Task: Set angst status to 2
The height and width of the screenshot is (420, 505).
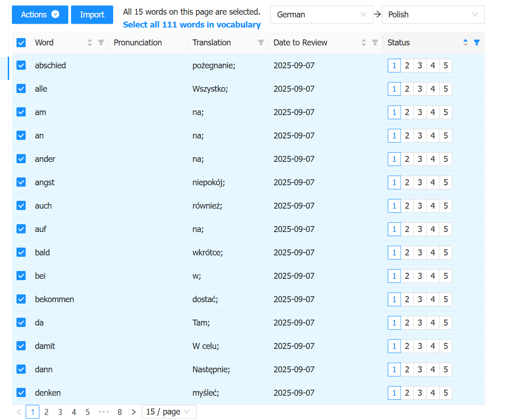Action: pos(407,182)
